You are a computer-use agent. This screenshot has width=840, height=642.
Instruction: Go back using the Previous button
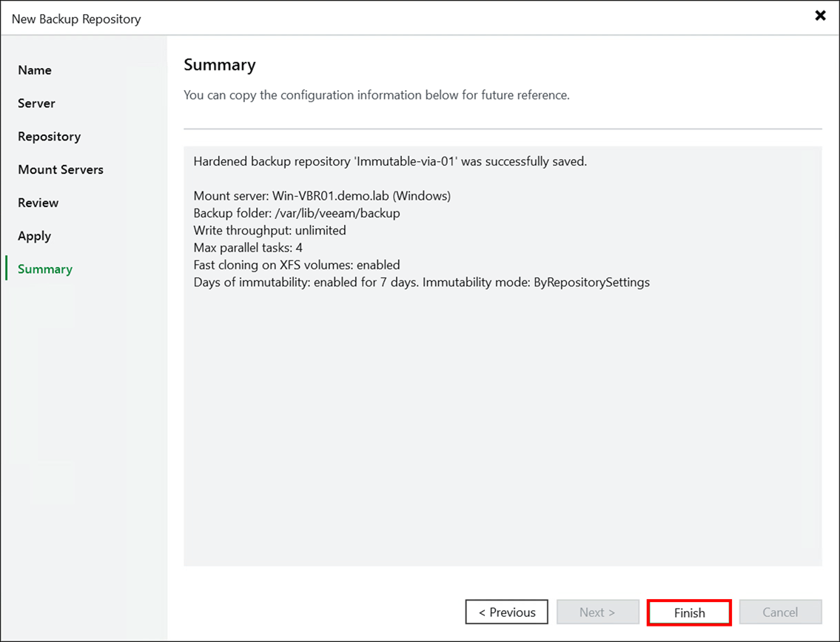pyautogui.click(x=506, y=612)
